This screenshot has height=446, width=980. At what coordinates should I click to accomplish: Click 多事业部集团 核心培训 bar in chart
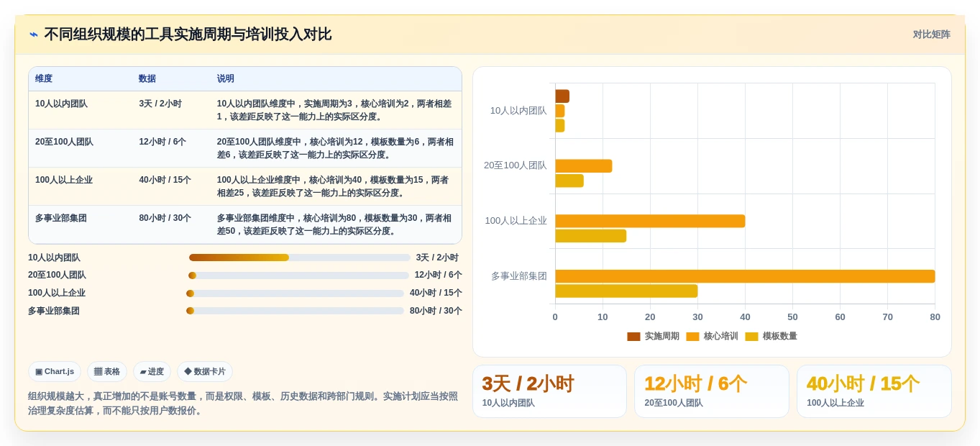pyautogui.click(x=745, y=276)
